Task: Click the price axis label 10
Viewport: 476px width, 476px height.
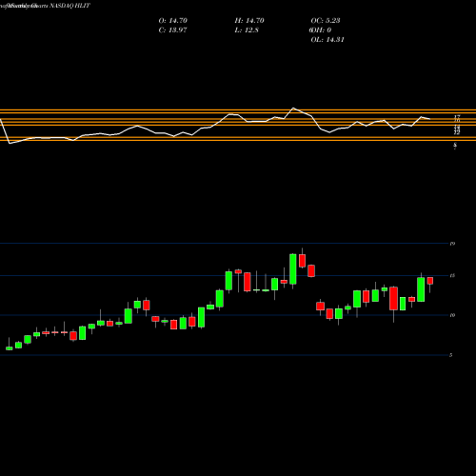Action: coord(452,315)
